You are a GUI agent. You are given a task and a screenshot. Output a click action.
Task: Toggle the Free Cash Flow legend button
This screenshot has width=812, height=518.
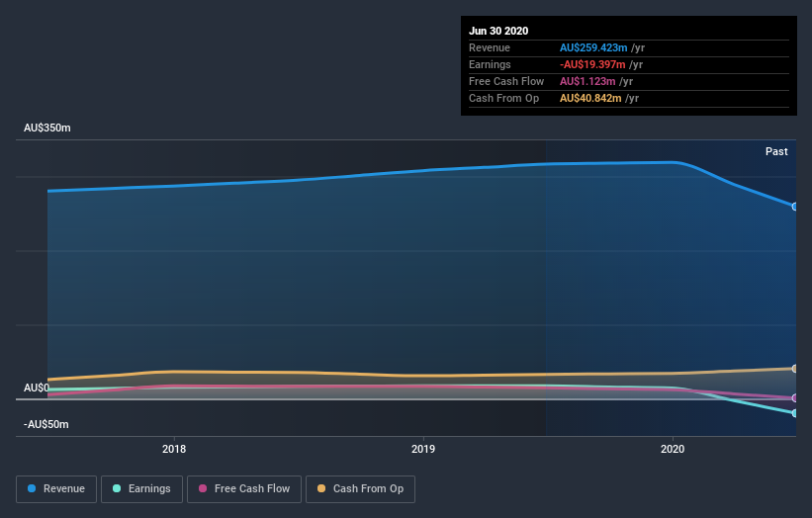(244, 489)
